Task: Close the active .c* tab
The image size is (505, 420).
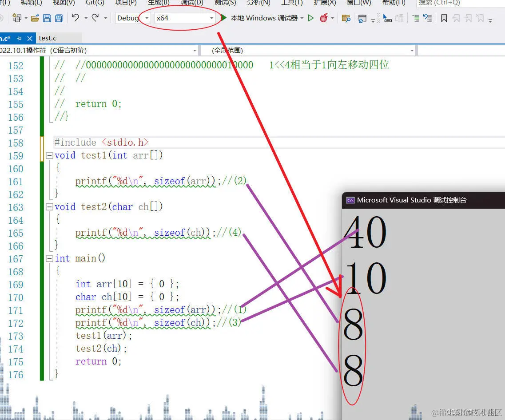Action: tap(30, 38)
